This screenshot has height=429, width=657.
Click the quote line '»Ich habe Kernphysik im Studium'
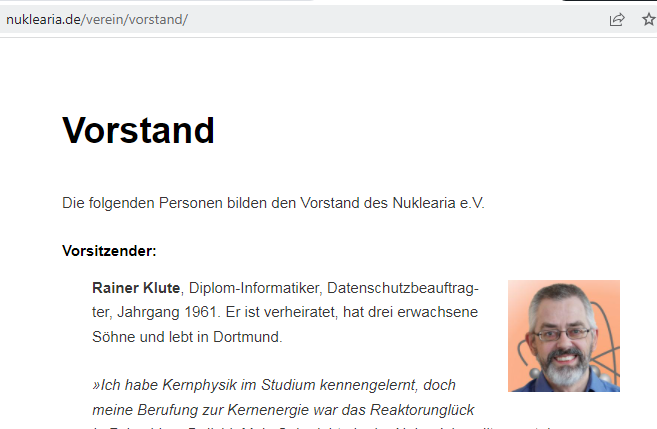coord(274,385)
